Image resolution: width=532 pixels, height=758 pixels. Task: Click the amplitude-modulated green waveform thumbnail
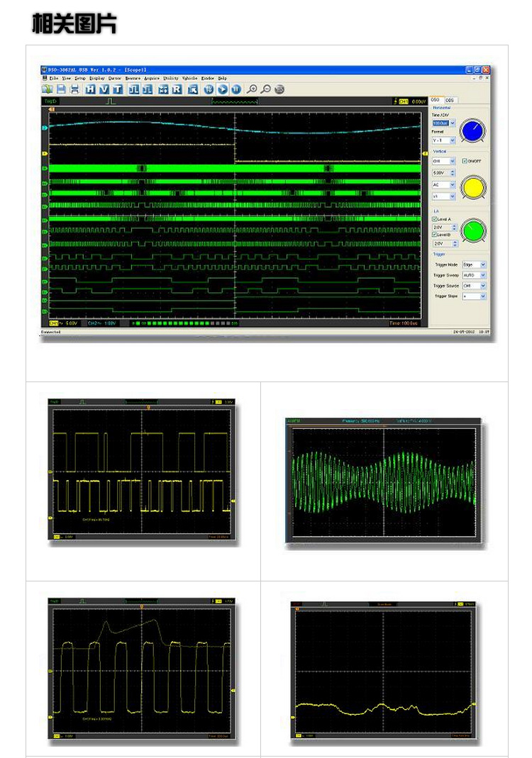383,481
